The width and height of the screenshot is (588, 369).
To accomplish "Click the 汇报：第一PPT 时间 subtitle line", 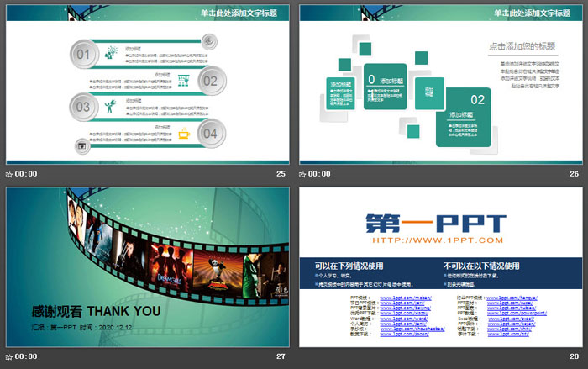I will 81,327.
